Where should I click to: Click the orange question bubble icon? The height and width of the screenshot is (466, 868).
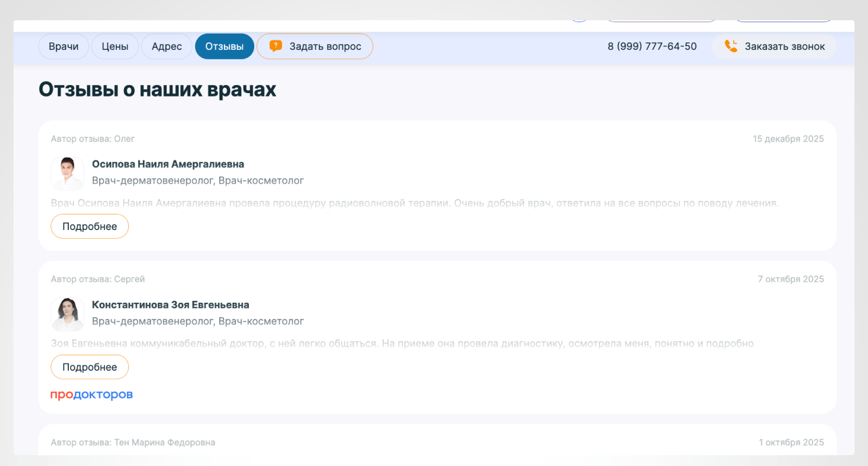tap(275, 46)
